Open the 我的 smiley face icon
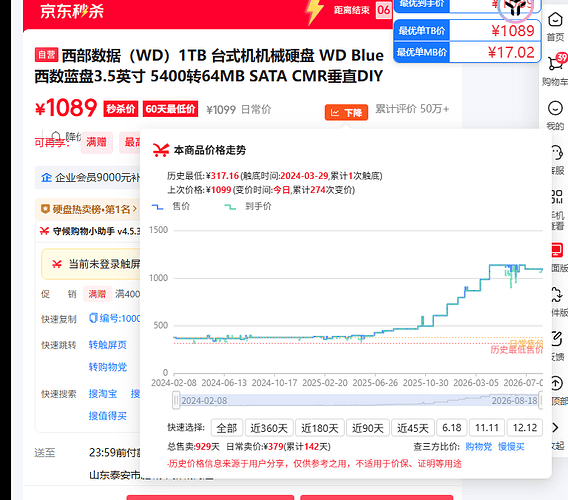The image size is (568, 500). coord(555,108)
